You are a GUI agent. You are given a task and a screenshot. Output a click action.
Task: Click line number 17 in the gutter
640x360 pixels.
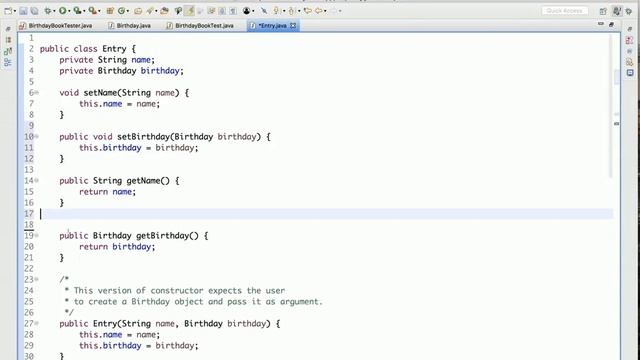[29, 213]
